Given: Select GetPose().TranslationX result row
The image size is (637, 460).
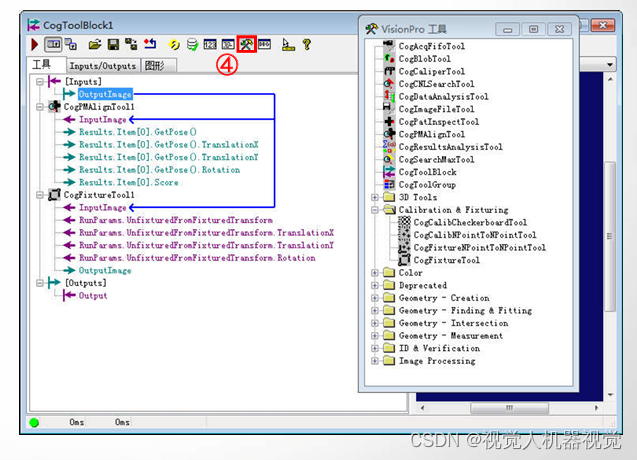Looking at the screenshot, I should coord(169,145).
